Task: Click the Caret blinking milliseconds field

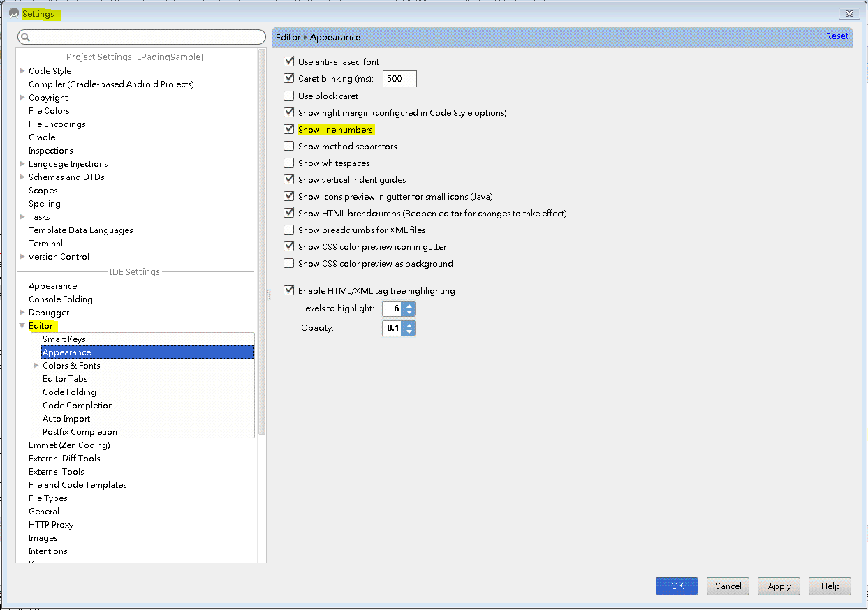Action: [399, 79]
